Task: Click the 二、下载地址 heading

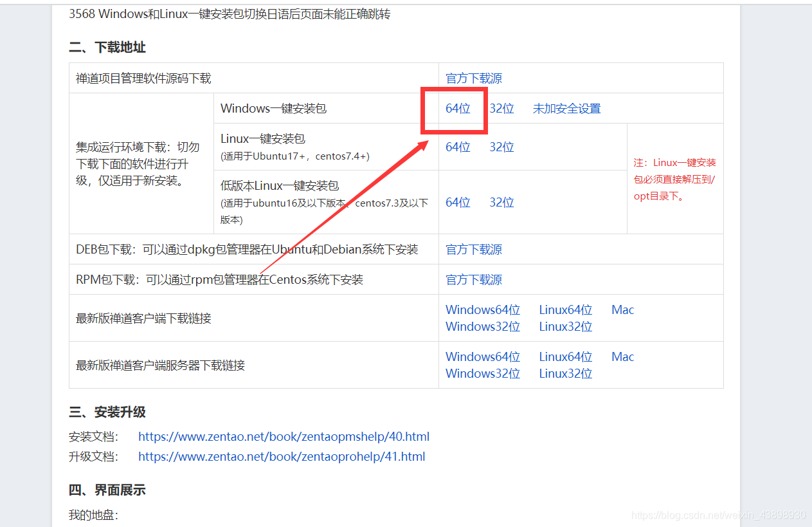Action: pos(107,48)
